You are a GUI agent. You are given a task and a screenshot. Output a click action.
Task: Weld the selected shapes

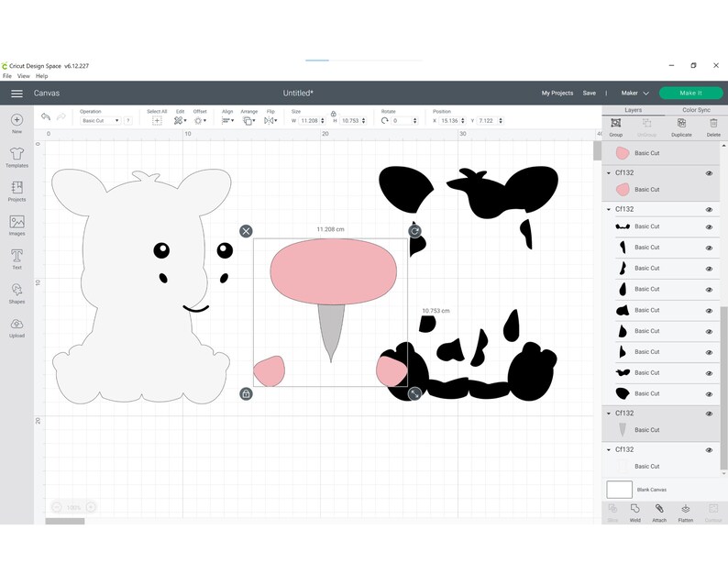pos(635,513)
